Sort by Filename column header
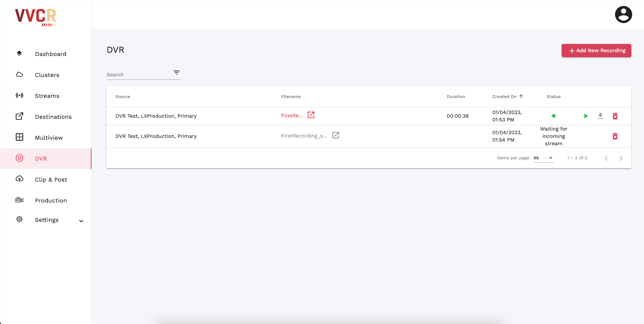 click(x=291, y=96)
